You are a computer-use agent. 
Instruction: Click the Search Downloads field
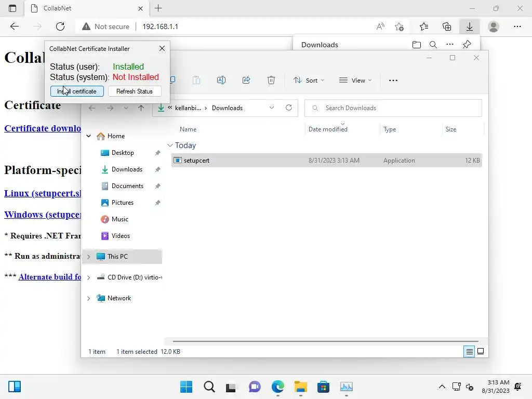393,108
